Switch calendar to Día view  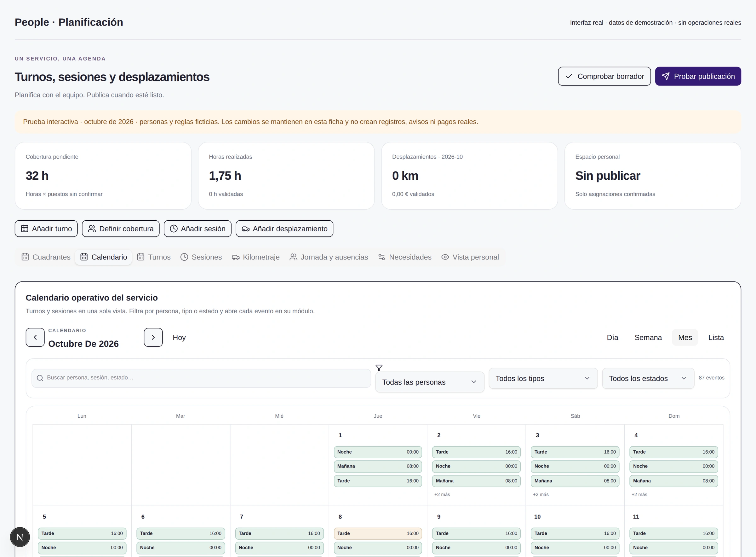pyautogui.click(x=612, y=338)
